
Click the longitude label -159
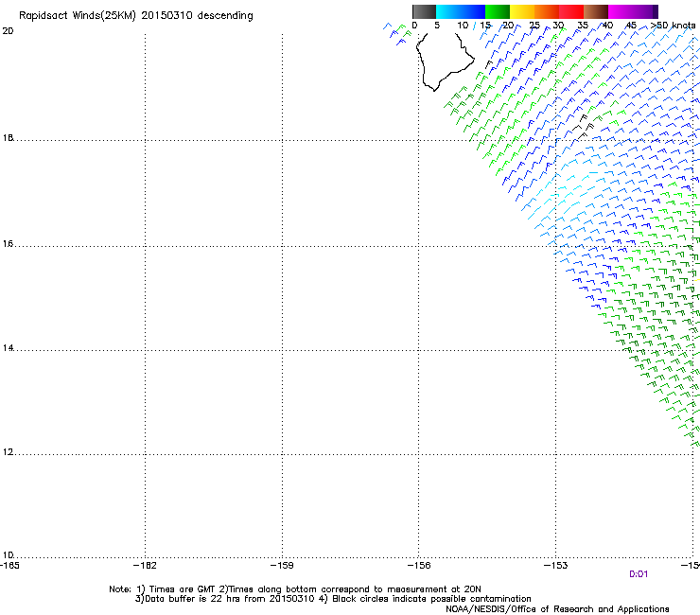tap(282, 566)
